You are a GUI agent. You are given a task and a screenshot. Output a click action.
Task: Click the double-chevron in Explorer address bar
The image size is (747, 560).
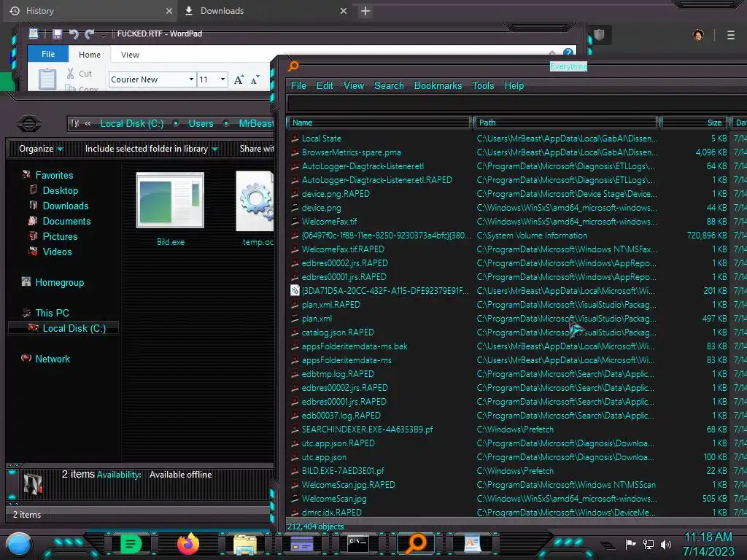88,123
